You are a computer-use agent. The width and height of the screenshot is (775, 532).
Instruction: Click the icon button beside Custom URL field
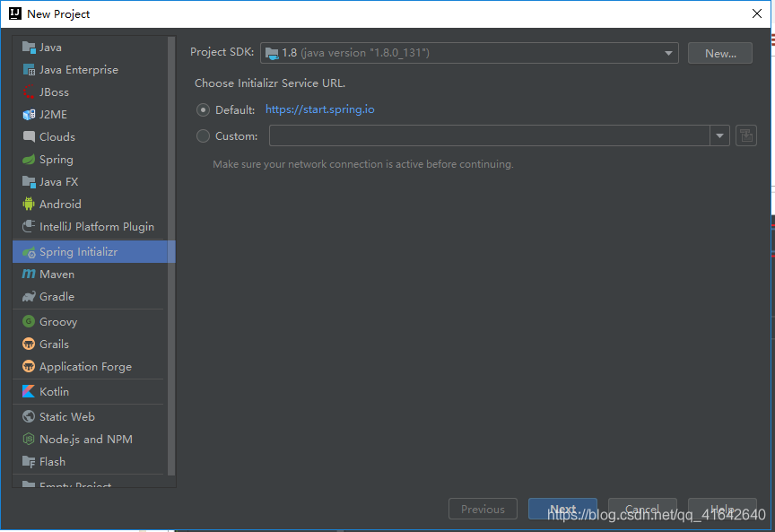(x=746, y=135)
